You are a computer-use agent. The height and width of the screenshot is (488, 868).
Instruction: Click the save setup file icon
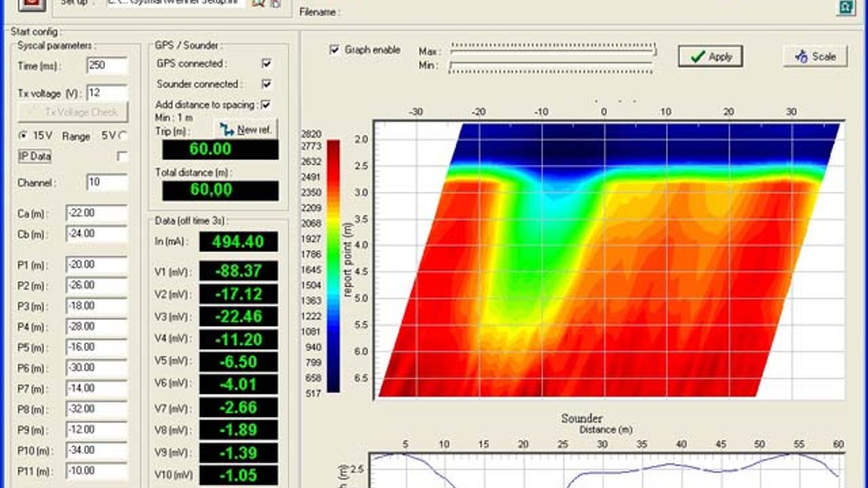click(x=275, y=3)
